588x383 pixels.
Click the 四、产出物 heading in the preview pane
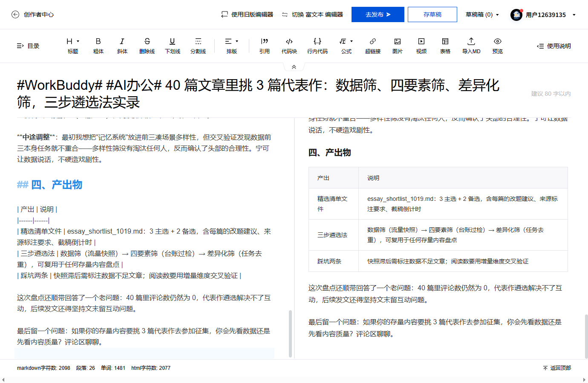coord(330,152)
